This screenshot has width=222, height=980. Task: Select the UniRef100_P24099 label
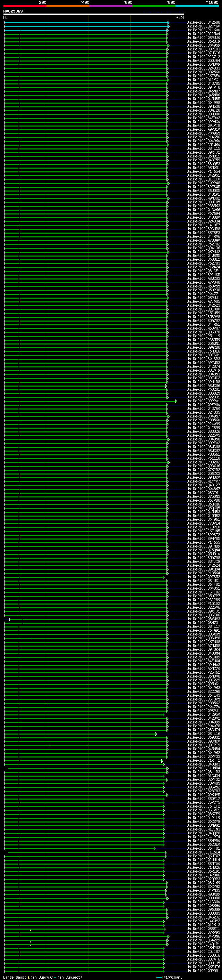click(x=203, y=424)
